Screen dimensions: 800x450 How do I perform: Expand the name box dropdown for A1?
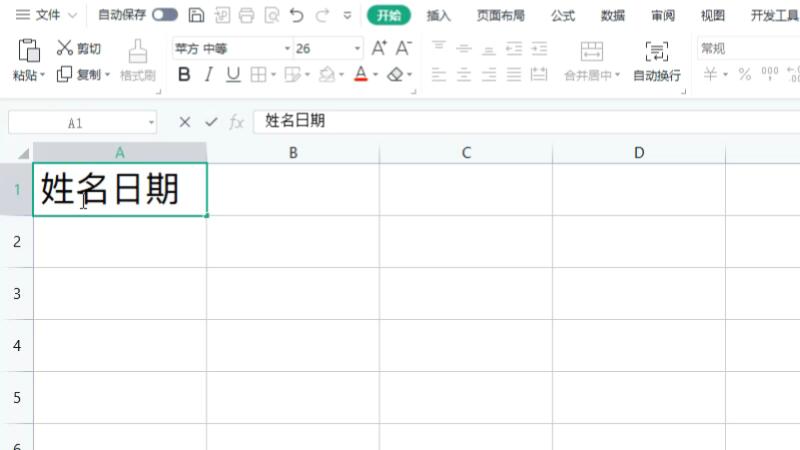click(x=151, y=122)
